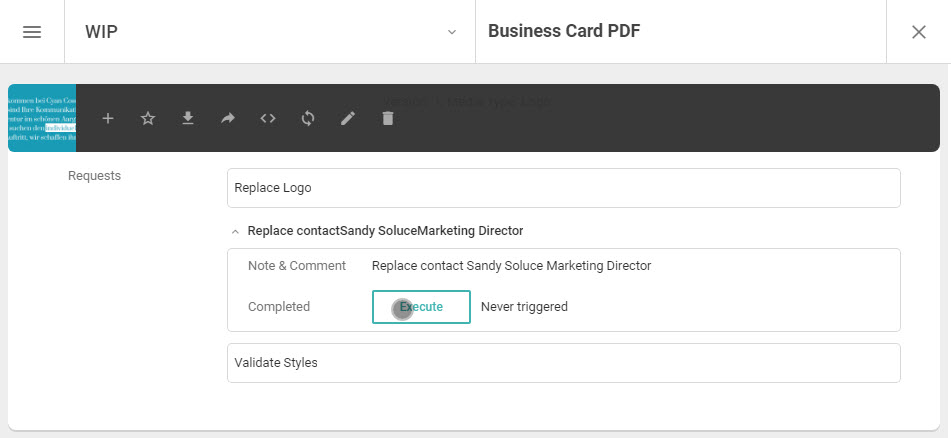The height and width of the screenshot is (438, 951).
Task: Expand the Replace Logo request row
Action: pos(563,188)
